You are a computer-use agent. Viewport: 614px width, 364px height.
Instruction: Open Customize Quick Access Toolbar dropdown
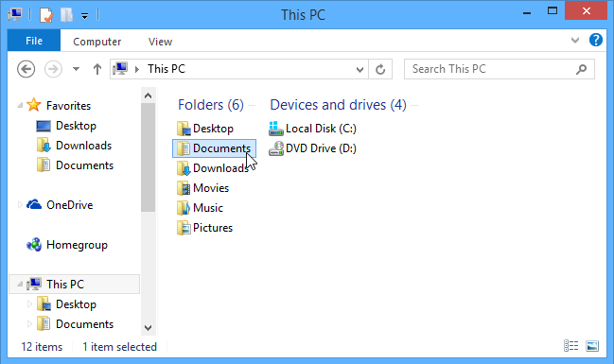(x=84, y=16)
